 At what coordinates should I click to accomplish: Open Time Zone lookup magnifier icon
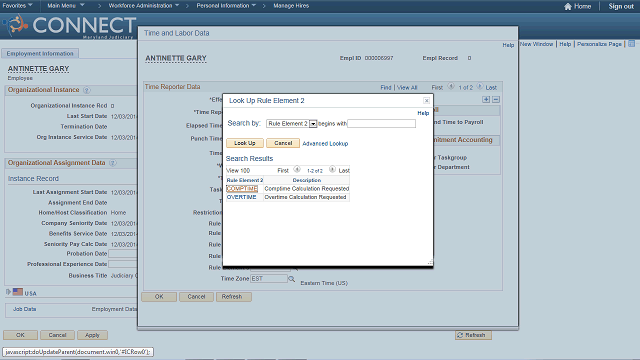pos(291,279)
